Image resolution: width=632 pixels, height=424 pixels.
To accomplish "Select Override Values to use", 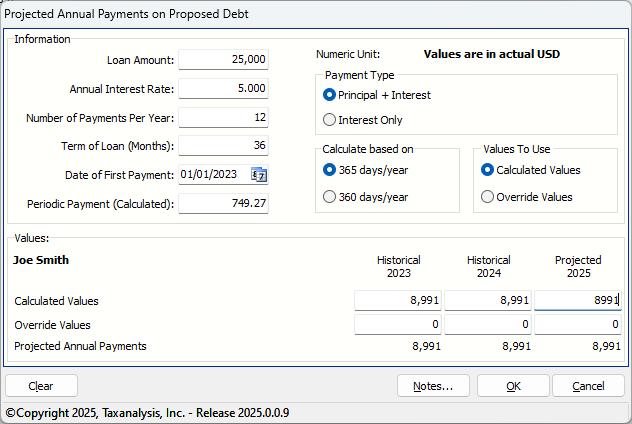I will [526, 197].
